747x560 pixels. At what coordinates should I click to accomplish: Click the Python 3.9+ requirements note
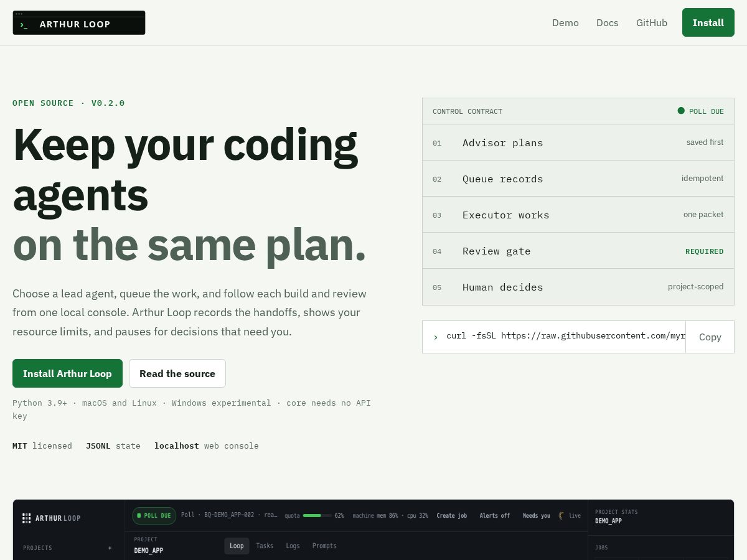(x=192, y=409)
